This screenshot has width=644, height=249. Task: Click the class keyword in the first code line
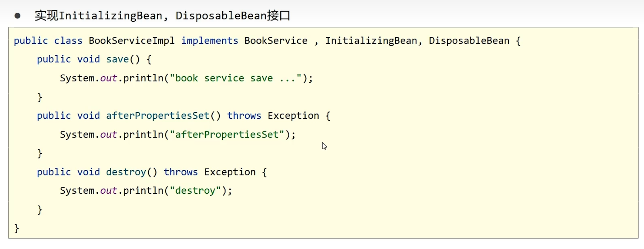68,41
